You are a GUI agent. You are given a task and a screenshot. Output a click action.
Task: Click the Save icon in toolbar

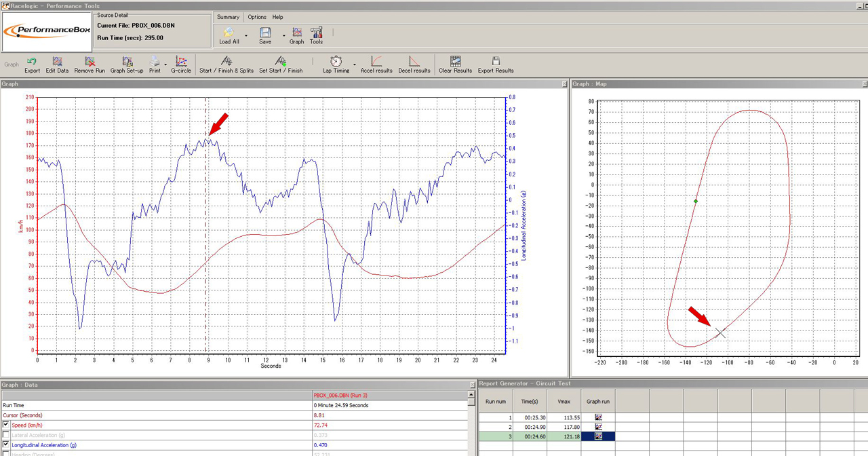(265, 33)
